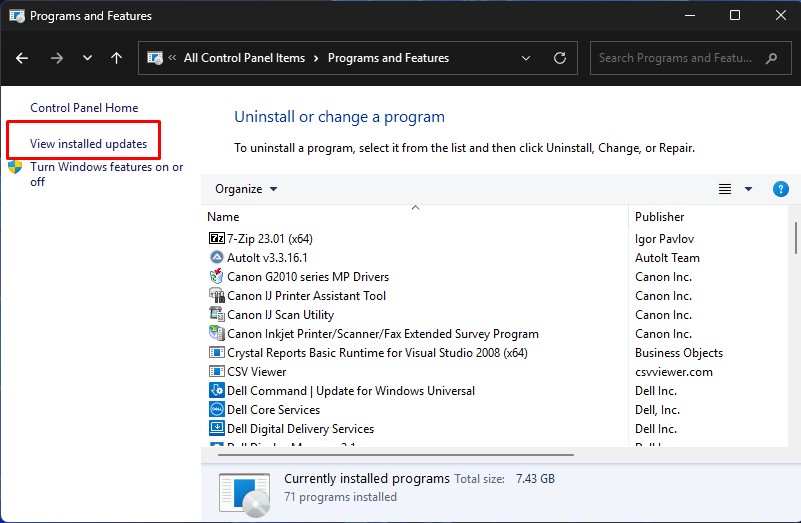801x523 pixels.
Task: Select CSV Viewer program row
Action: [256, 372]
